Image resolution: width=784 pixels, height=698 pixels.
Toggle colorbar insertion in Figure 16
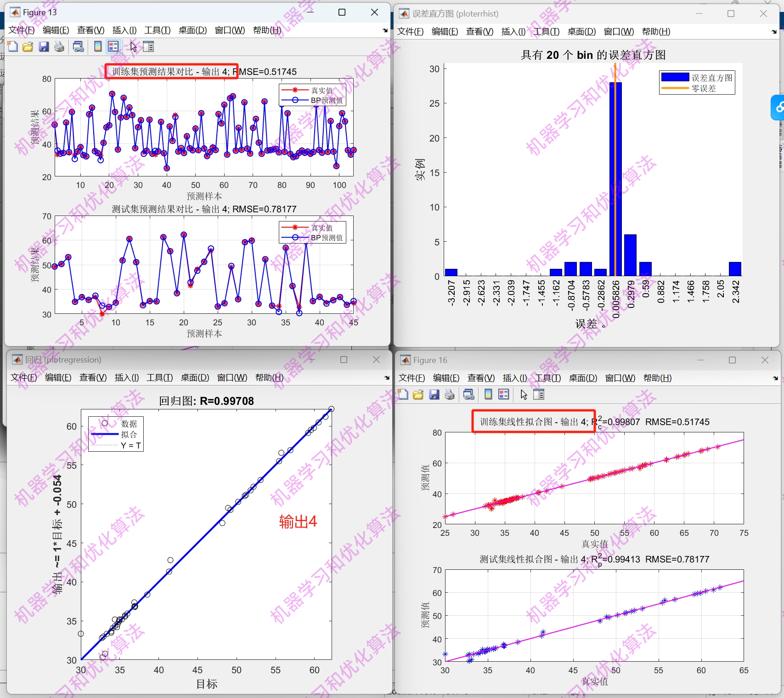point(488,394)
